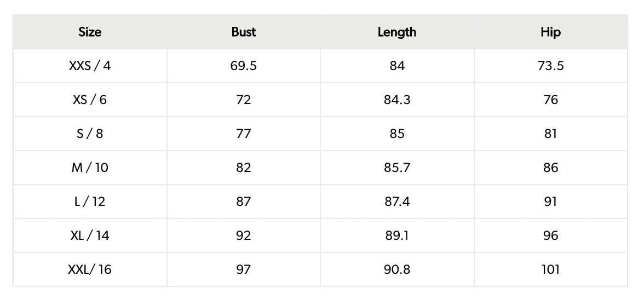The height and width of the screenshot is (299, 644).
Task: Select the 101 hip value
Action: pyautogui.click(x=550, y=270)
